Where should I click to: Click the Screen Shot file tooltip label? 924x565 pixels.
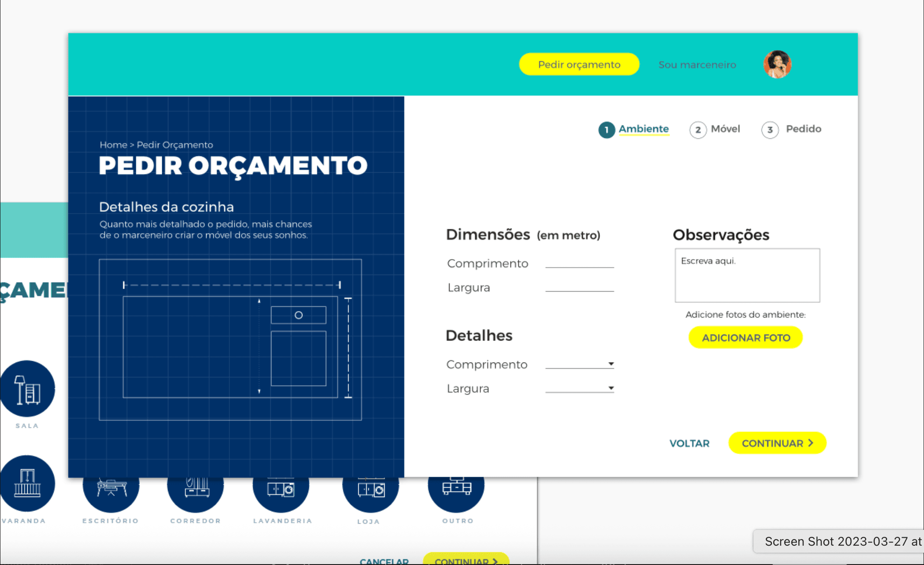(839, 541)
